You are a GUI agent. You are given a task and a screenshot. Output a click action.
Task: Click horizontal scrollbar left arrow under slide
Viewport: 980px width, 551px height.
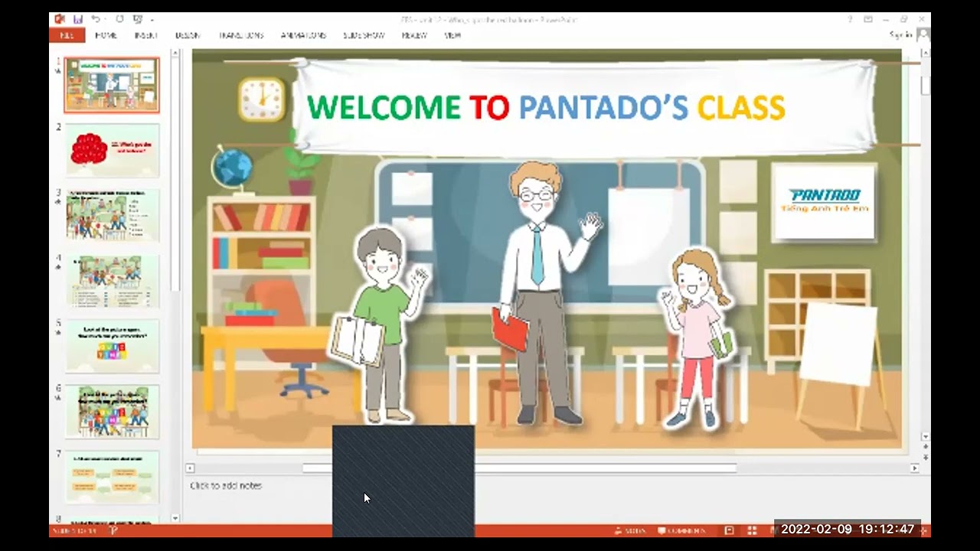coord(191,468)
